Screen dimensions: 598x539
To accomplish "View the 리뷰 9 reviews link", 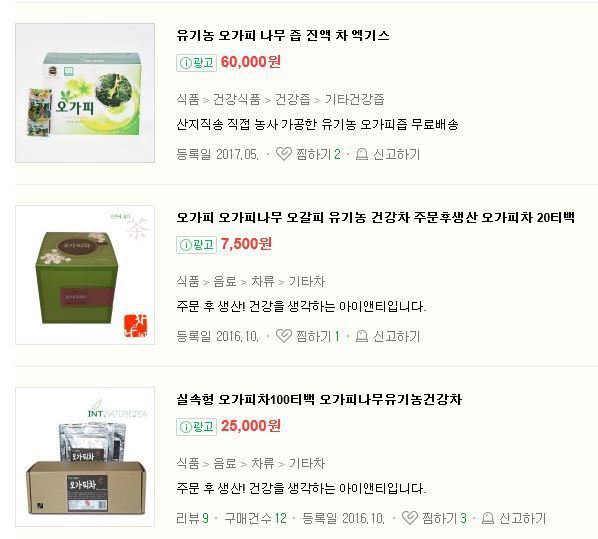I will point(193,518).
